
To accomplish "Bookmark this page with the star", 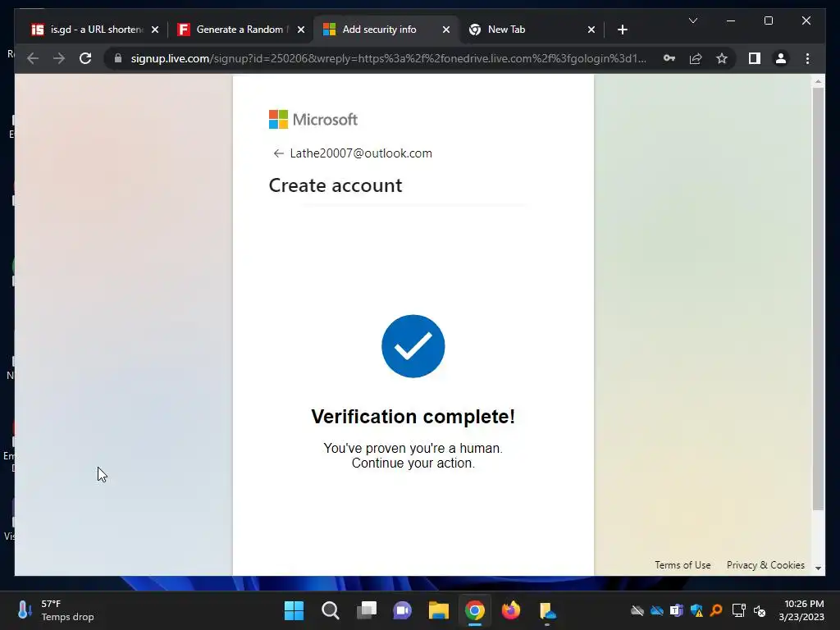I will (x=722, y=58).
